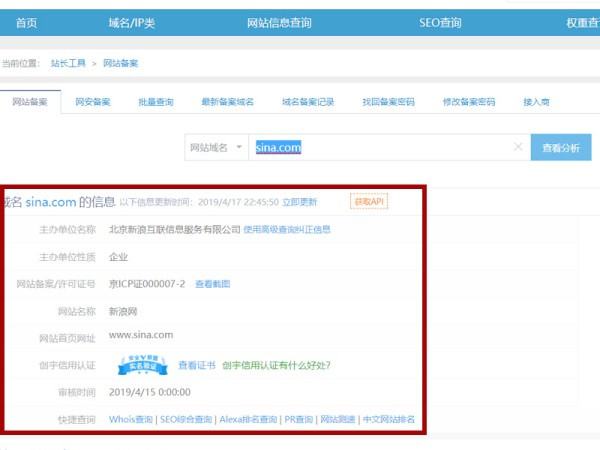Image resolution: width=600 pixels, height=450 pixels.
Task: Open the SEO综合查询 quick link
Action: coord(186,419)
